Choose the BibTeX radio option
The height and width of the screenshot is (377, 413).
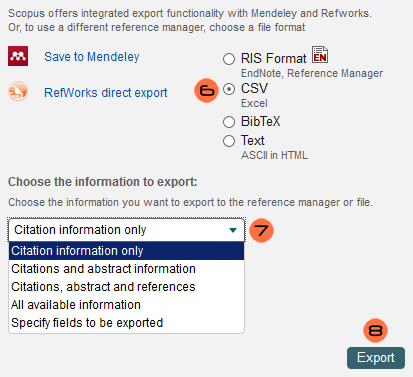(x=229, y=122)
